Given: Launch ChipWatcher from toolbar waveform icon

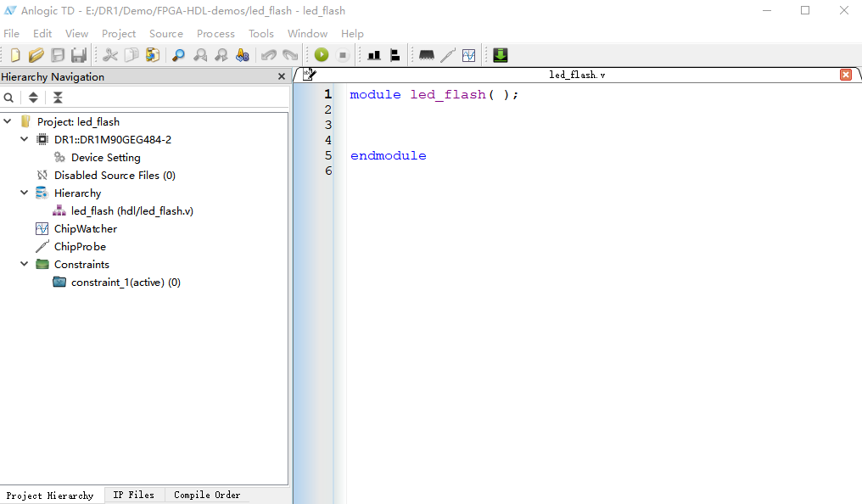Looking at the screenshot, I should pos(469,55).
